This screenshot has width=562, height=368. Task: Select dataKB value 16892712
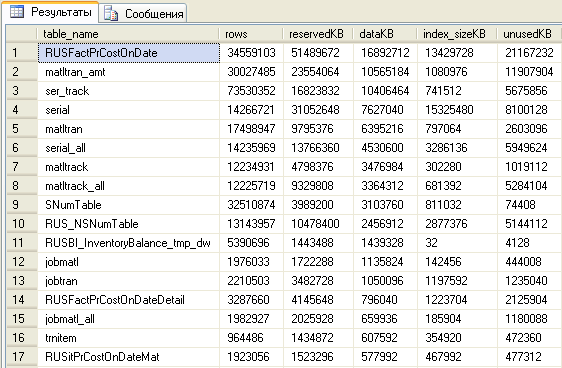pos(385,53)
